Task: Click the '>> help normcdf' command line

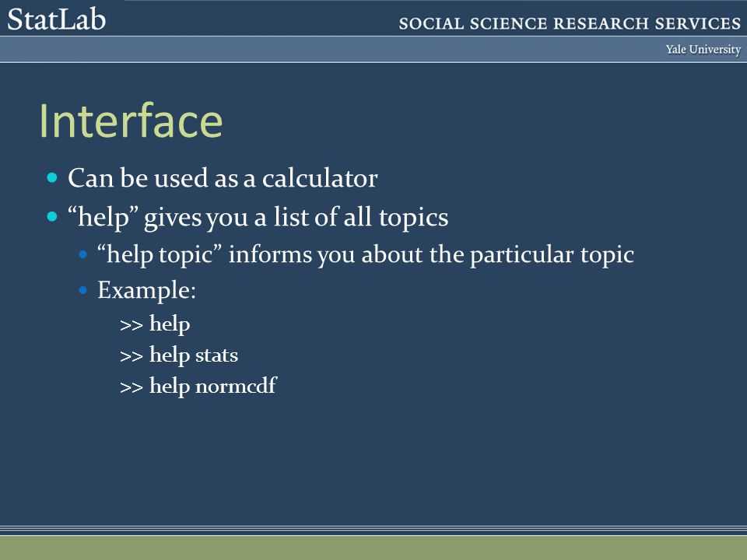Action: pyautogui.click(x=198, y=387)
